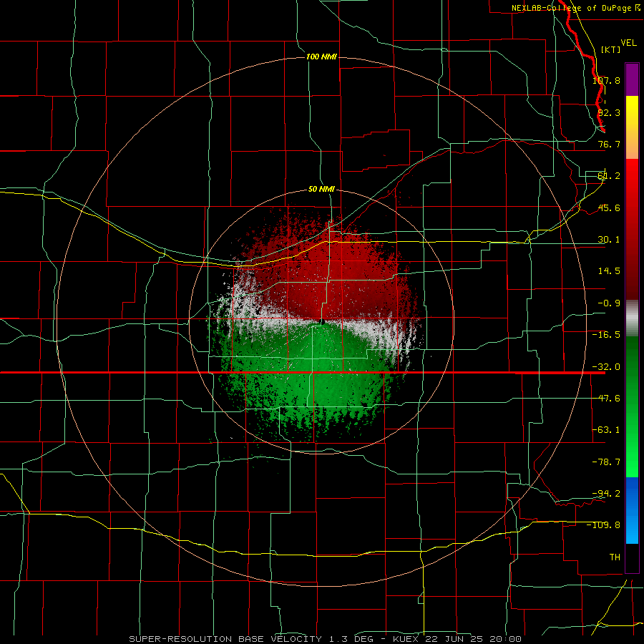The width and height of the screenshot is (644, 644).
Task: Click the "TH" threshold label
Action: (x=615, y=557)
